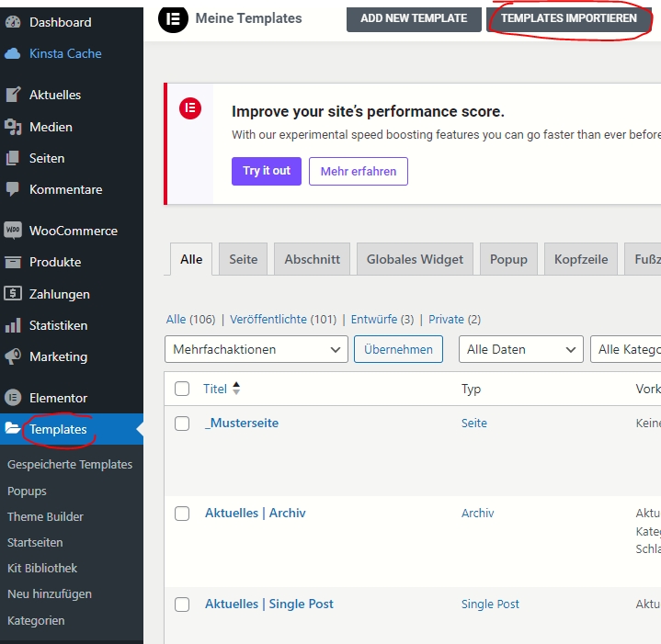Image resolution: width=661 pixels, height=644 pixels.
Task: Open the WooCommerce menu
Action: pos(72,231)
